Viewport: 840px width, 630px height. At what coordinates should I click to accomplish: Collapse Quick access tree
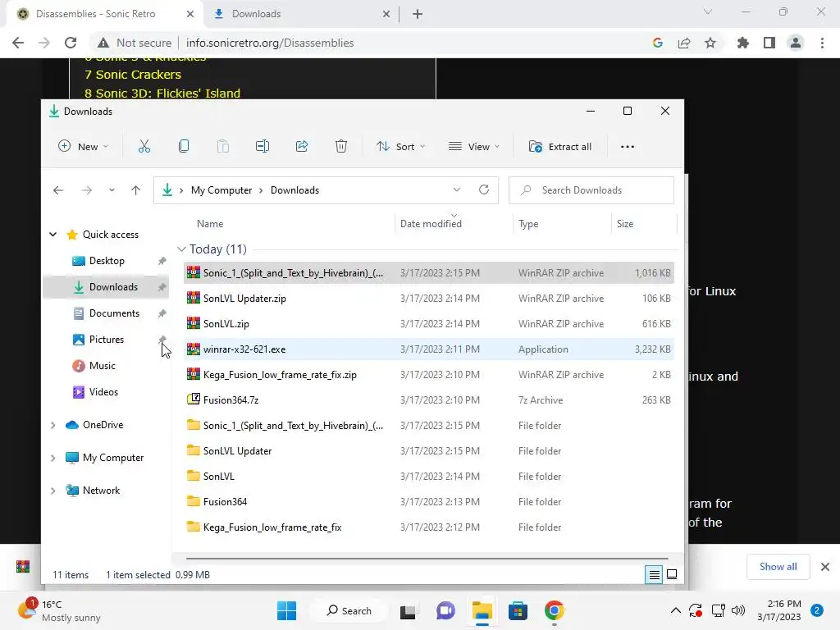click(53, 234)
